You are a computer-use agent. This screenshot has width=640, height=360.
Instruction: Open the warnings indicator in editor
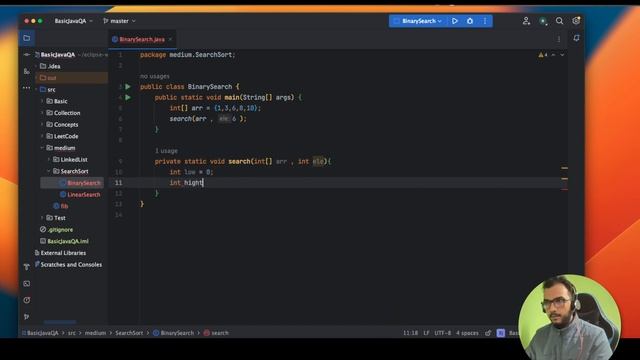(543, 55)
